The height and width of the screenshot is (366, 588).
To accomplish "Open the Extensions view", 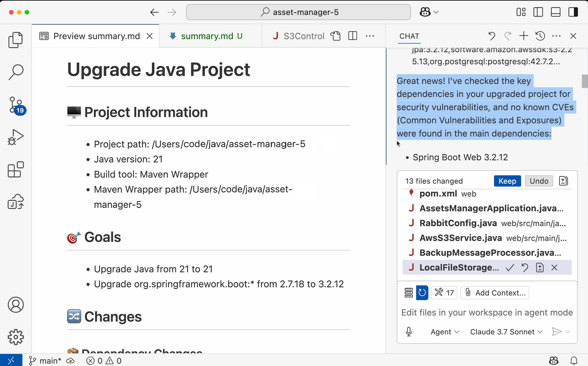I will [15, 170].
